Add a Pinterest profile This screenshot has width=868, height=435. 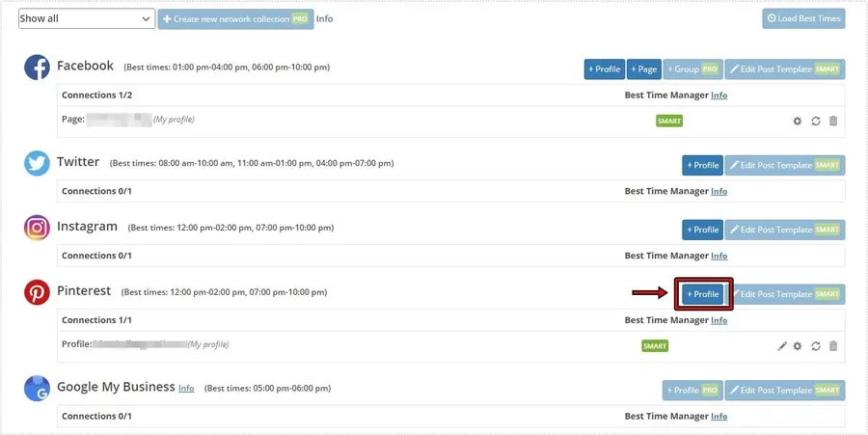point(703,294)
